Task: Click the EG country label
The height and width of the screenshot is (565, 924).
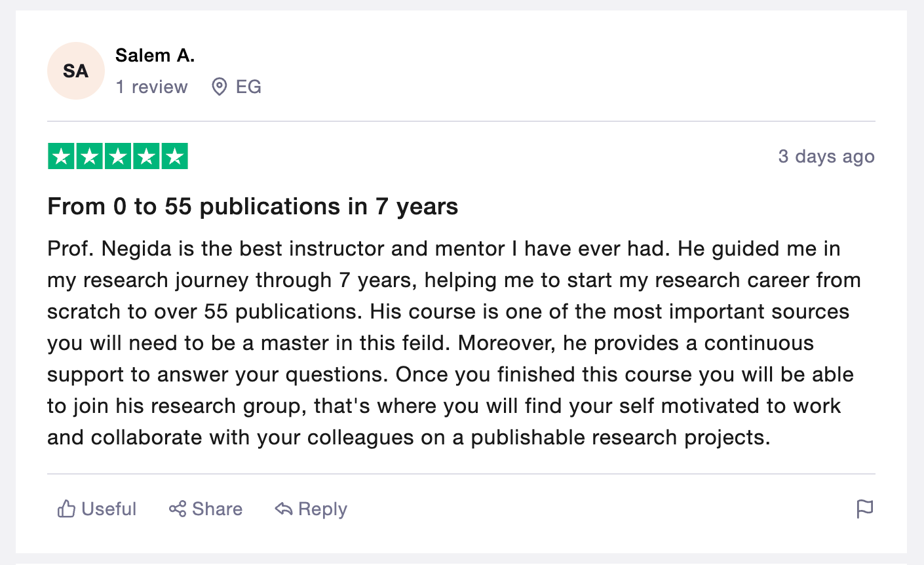Action: pos(248,87)
